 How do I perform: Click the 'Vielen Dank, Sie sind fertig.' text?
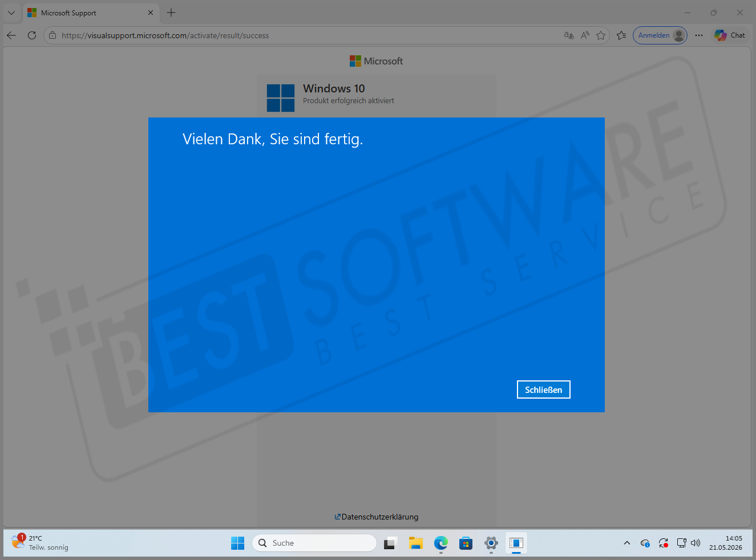coord(273,139)
